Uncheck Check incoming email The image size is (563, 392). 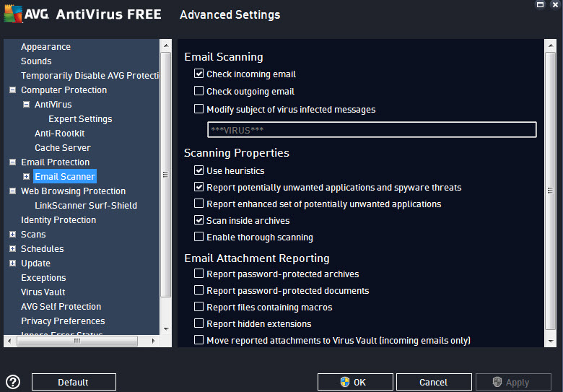[x=198, y=74]
